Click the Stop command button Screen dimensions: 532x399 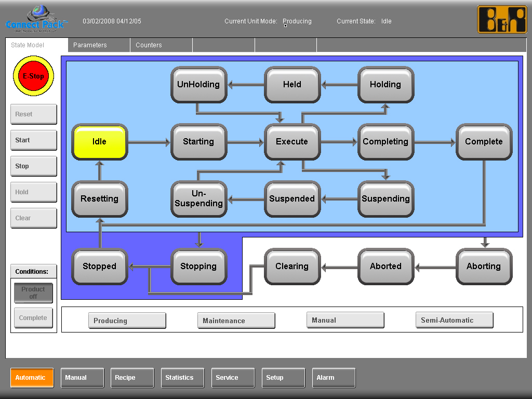(34, 166)
